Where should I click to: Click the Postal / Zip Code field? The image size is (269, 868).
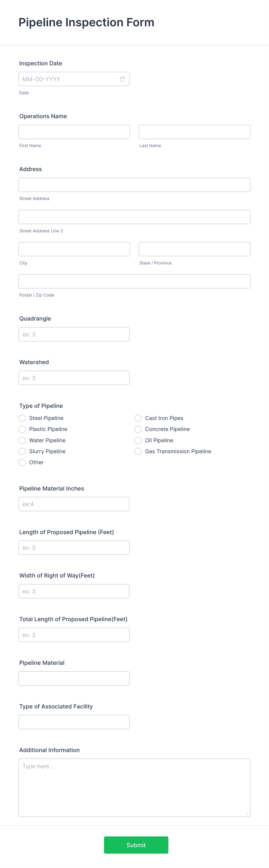point(134,281)
